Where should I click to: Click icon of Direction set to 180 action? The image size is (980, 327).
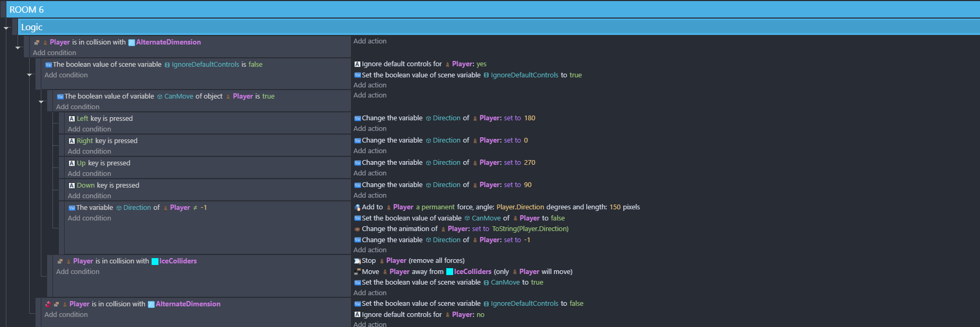click(357, 118)
